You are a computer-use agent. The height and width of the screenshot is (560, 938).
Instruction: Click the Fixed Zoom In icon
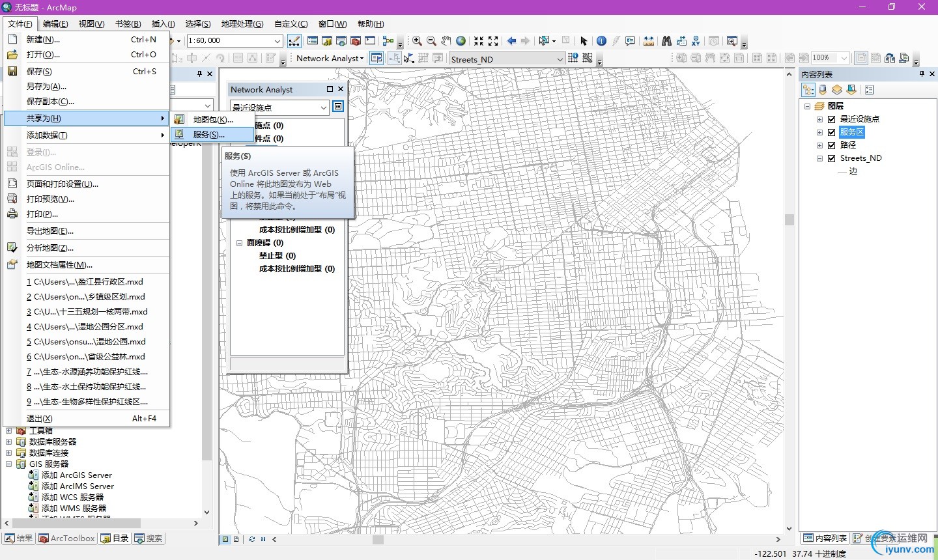tap(479, 41)
